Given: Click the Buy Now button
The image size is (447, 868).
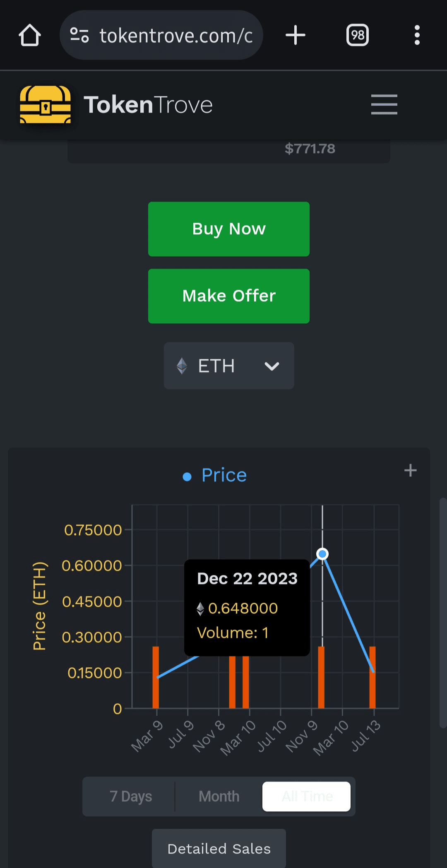Looking at the screenshot, I should pos(229,229).
